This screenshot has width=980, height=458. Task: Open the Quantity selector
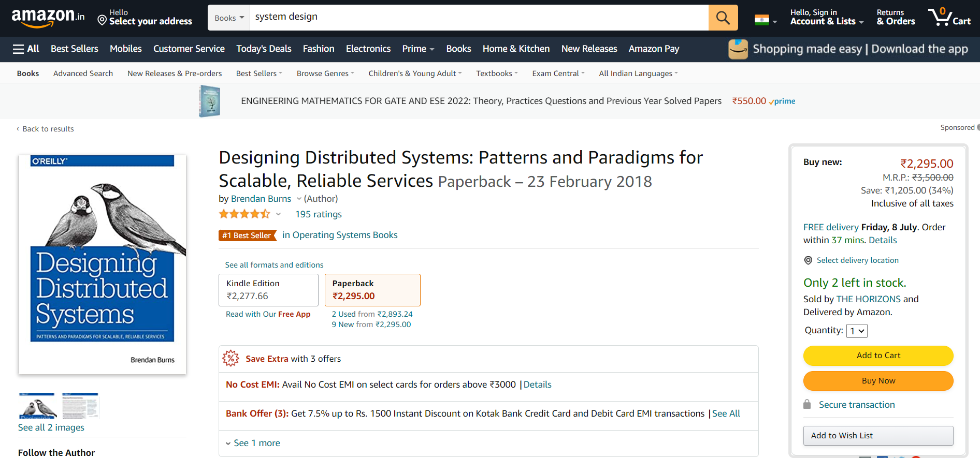point(857,331)
